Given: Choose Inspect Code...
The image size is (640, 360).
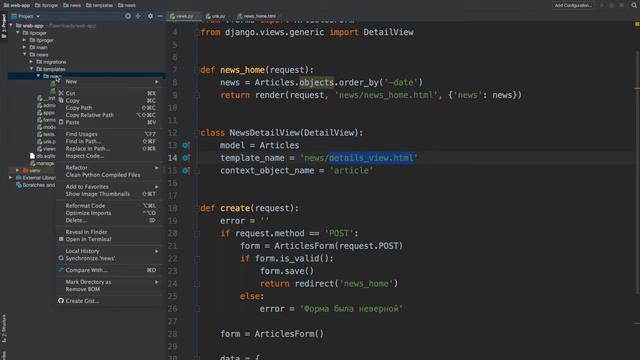Looking at the screenshot, I should pyautogui.click(x=109, y=156).
